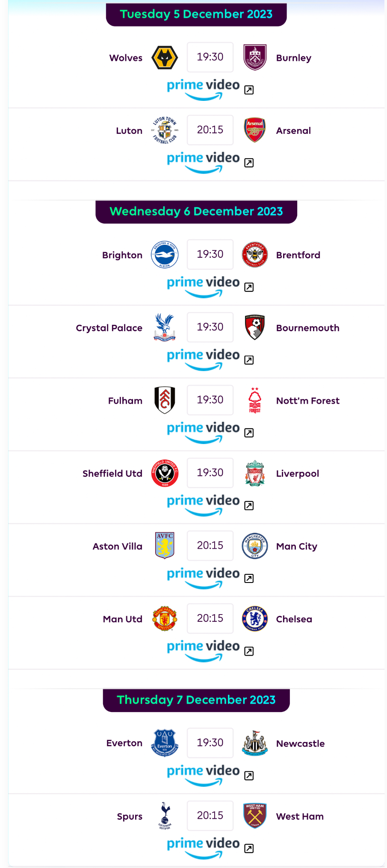Click the Sheffield Utd team name

point(112,474)
